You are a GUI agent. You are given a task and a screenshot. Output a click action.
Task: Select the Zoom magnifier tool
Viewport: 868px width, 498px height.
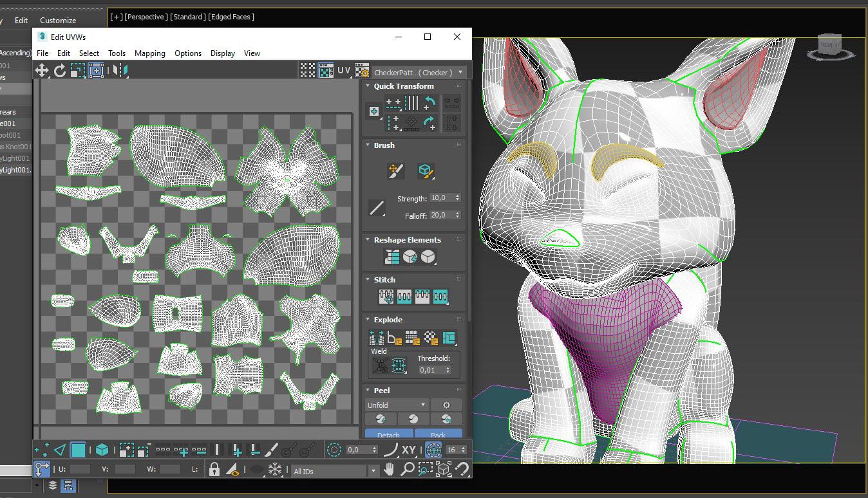click(408, 470)
